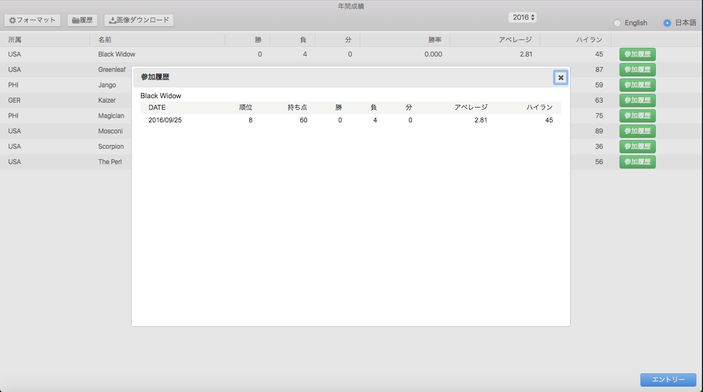Select The Perl name cell
Viewport: 703px width, 392px height.
[x=110, y=161]
